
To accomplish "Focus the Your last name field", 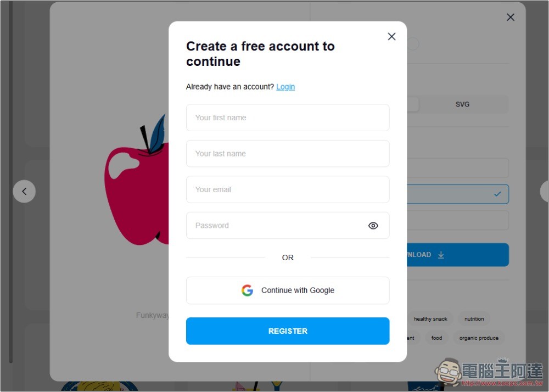I will pos(288,154).
